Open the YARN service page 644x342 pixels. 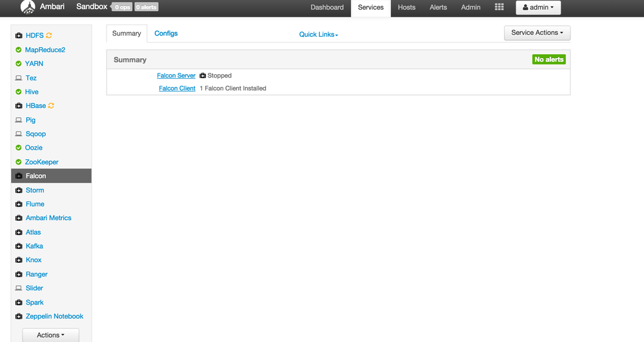pos(34,64)
